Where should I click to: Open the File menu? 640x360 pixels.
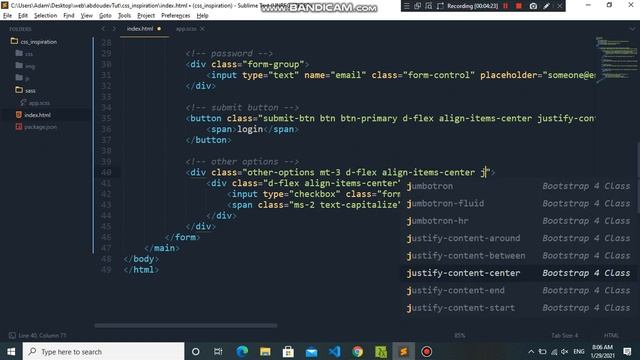[x=7, y=16]
